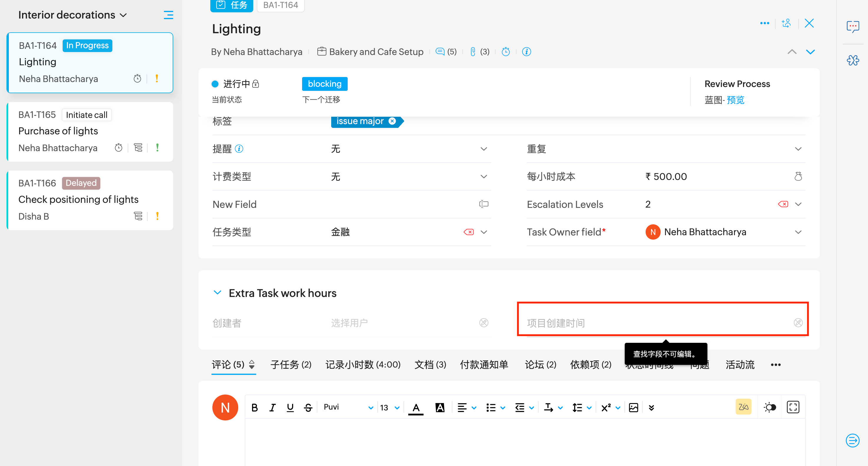The image size is (868, 466).
Task: Toggle bold formatting in editor
Action: tap(254, 407)
